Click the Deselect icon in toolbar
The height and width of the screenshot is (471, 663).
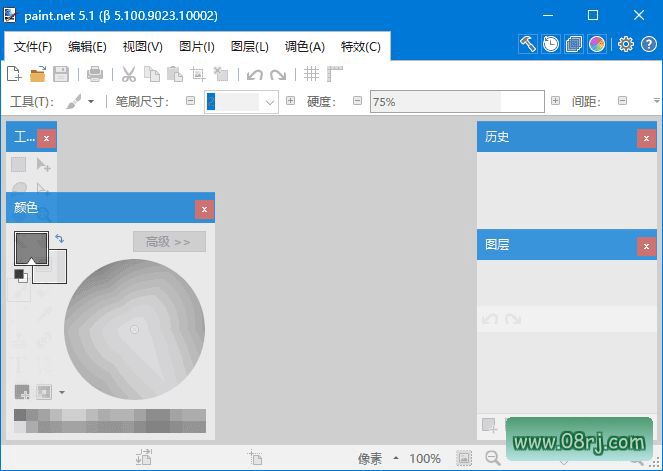pyautogui.click(x=221, y=74)
